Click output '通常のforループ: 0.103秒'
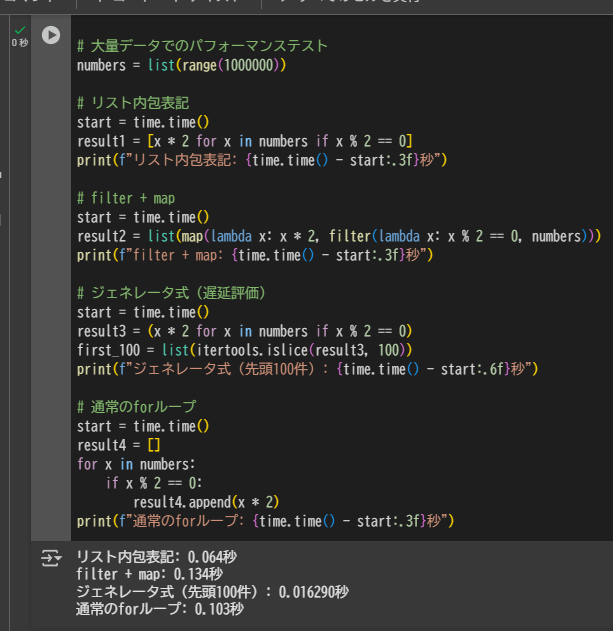Viewport: 613px width, 631px height. click(x=160, y=609)
